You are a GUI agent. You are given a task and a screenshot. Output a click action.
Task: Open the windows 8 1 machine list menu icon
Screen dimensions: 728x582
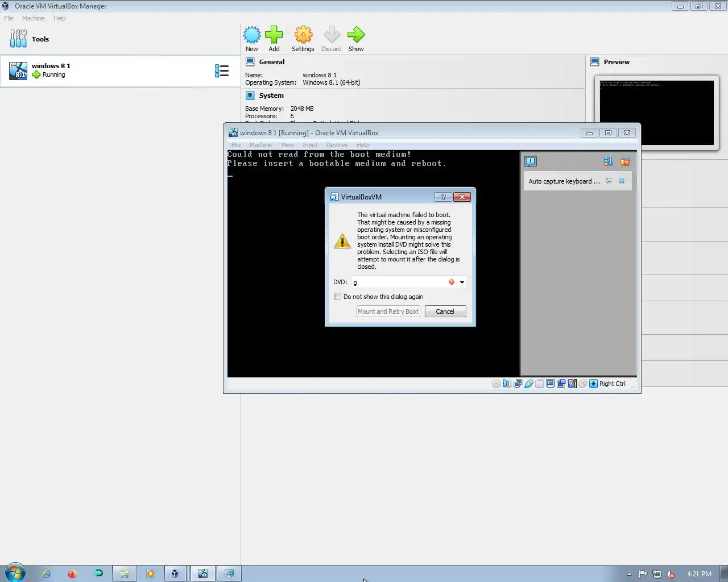tap(222, 70)
